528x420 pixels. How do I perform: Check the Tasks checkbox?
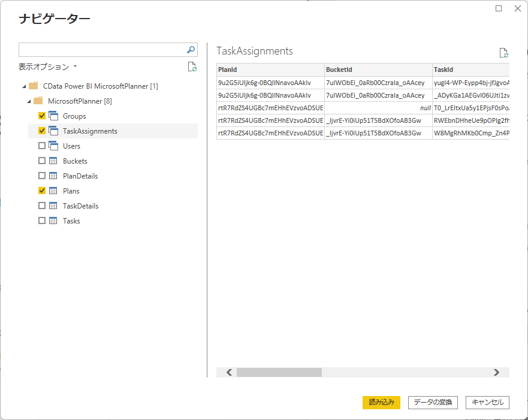(x=42, y=220)
